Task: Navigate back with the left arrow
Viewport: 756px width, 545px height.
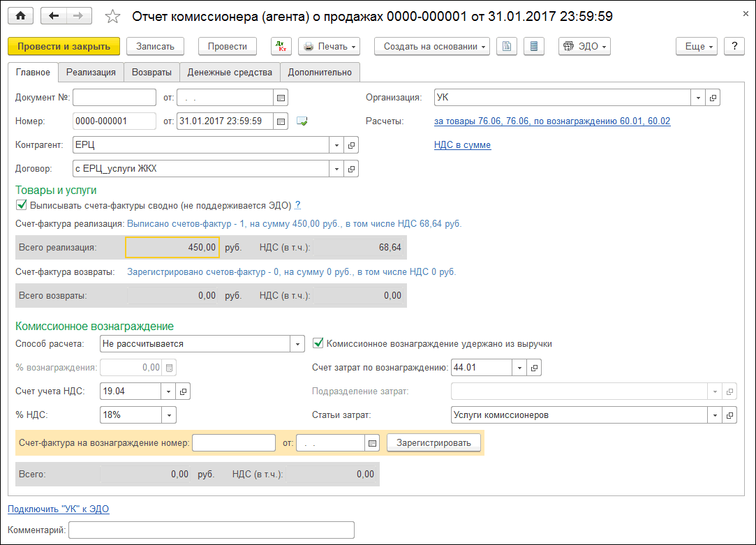Action: [54, 15]
